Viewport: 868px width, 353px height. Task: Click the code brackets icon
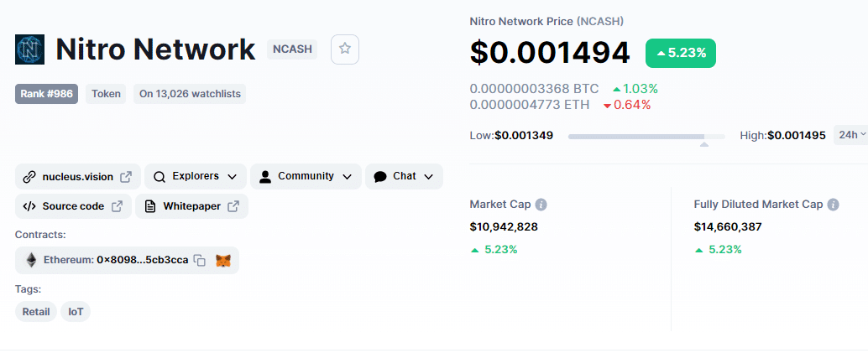(x=29, y=206)
